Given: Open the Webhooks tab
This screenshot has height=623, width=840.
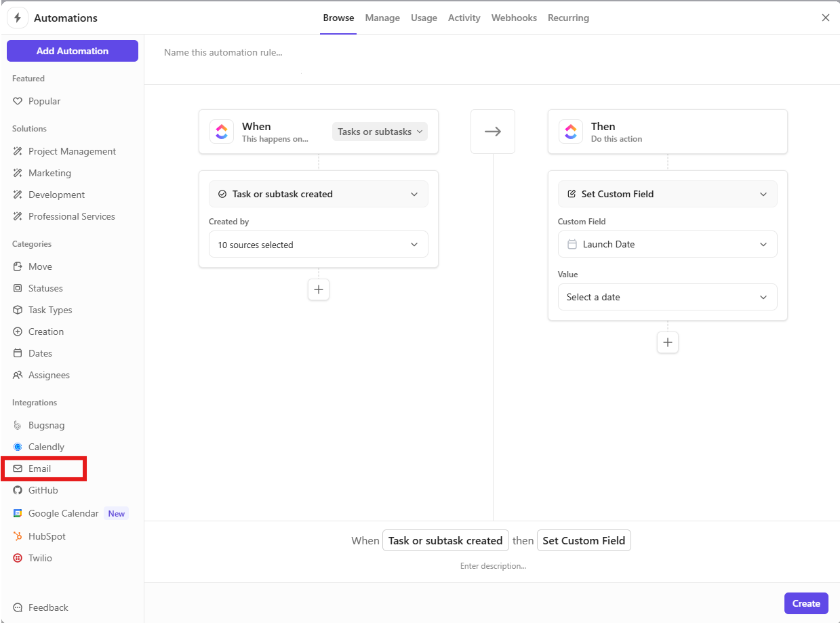Looking at the screenshot, I should 514,18.
